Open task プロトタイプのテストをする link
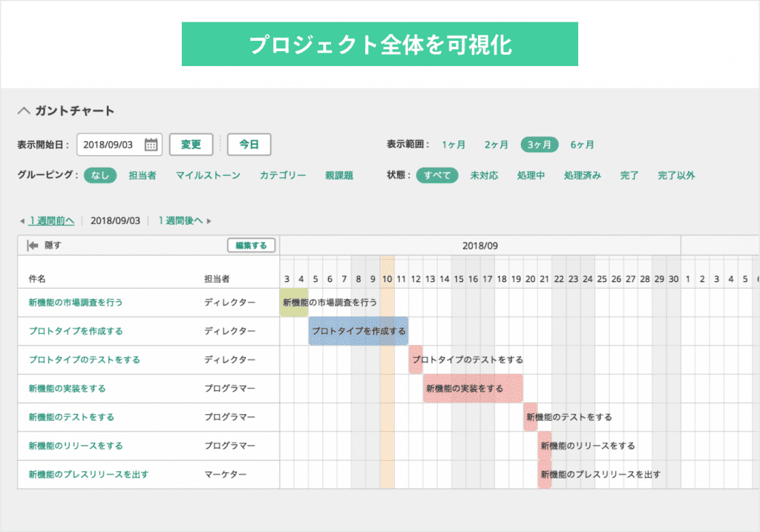The image size is (760, 532). 85,360
